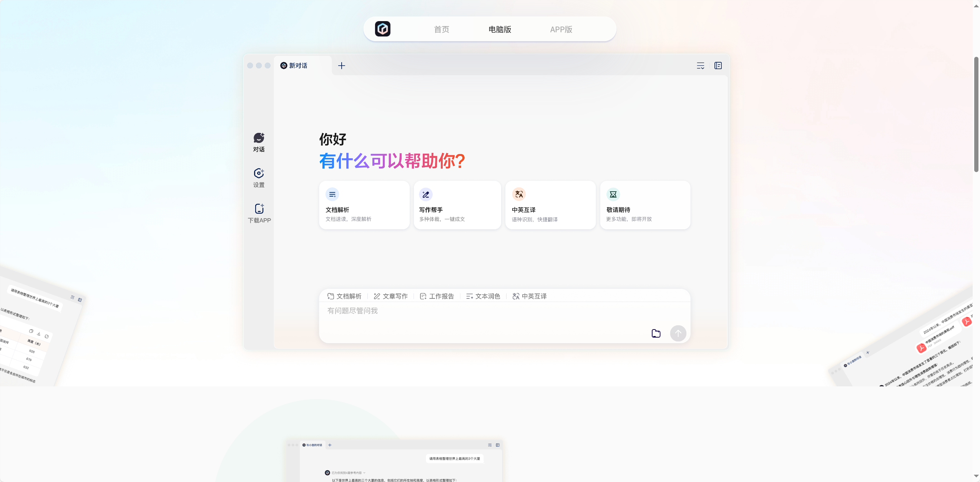Viewport: 980px width, 482px height.
Task: Click the 敬请期待 card
Action: tap(645, 205)
